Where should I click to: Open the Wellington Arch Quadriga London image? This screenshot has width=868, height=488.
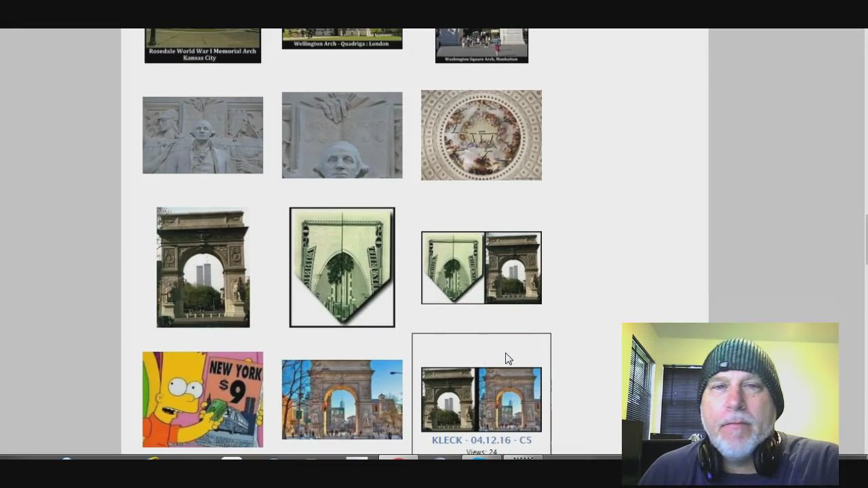point(342,38)
